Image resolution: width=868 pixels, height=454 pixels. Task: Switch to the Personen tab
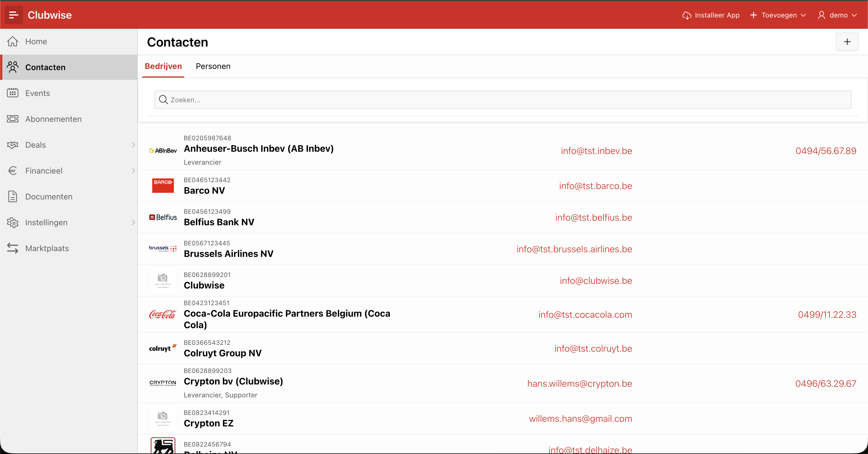coord(213,66)
